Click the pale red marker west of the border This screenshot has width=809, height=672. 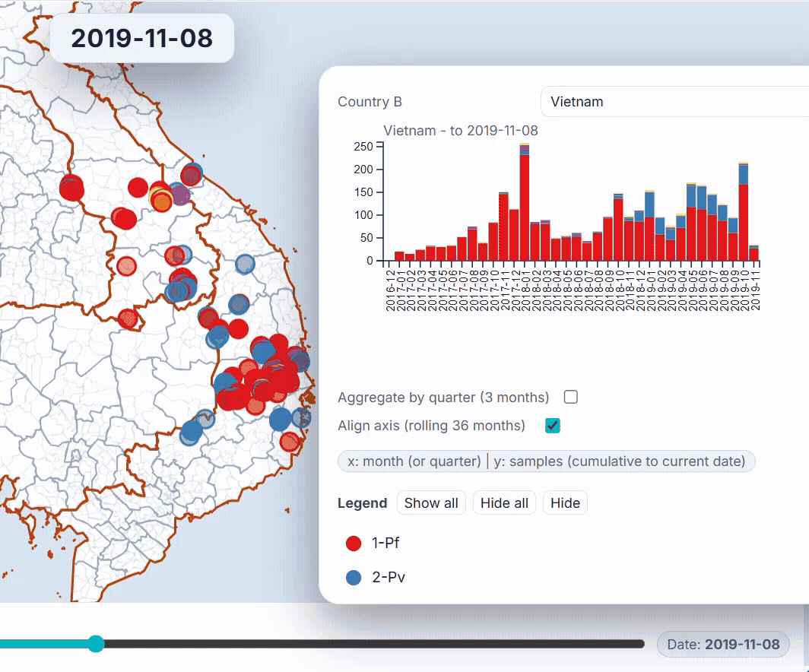click(x=127, y=266)
